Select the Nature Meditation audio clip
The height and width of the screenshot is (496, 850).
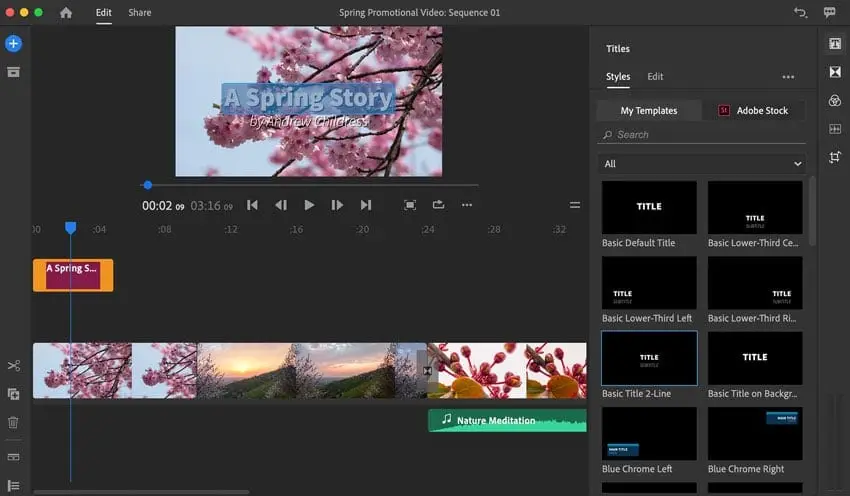(507, 421)
